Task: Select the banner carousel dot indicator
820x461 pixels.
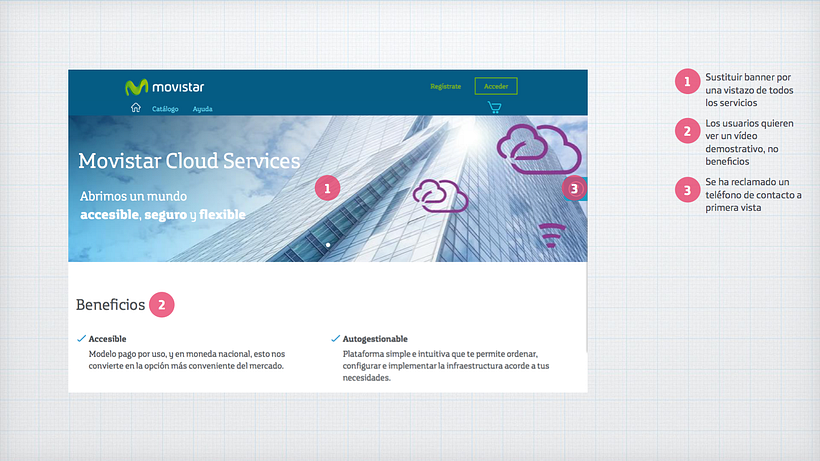Action: tap(328, 245)
